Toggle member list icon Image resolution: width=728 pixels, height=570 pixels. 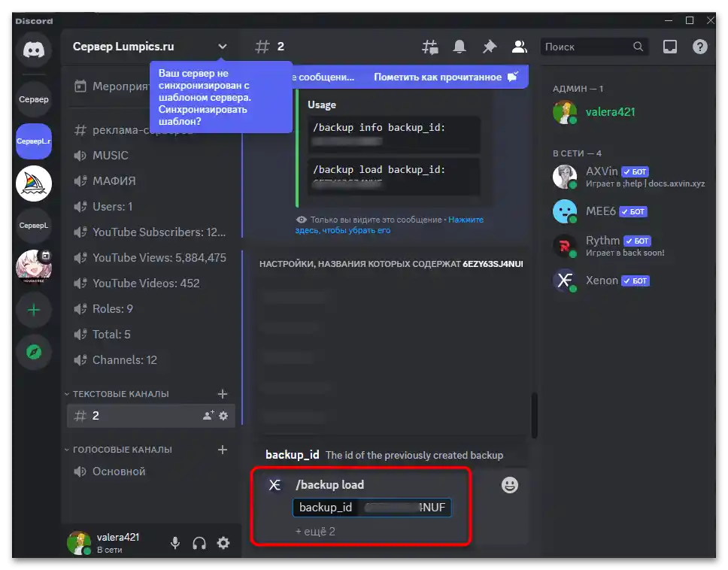pyautogui.click(x=519, y=47)
